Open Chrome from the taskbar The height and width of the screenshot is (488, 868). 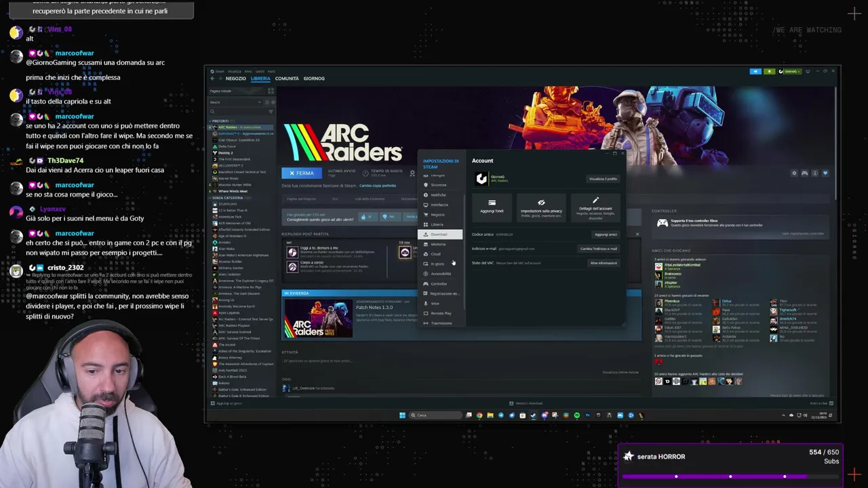(479, 415)
